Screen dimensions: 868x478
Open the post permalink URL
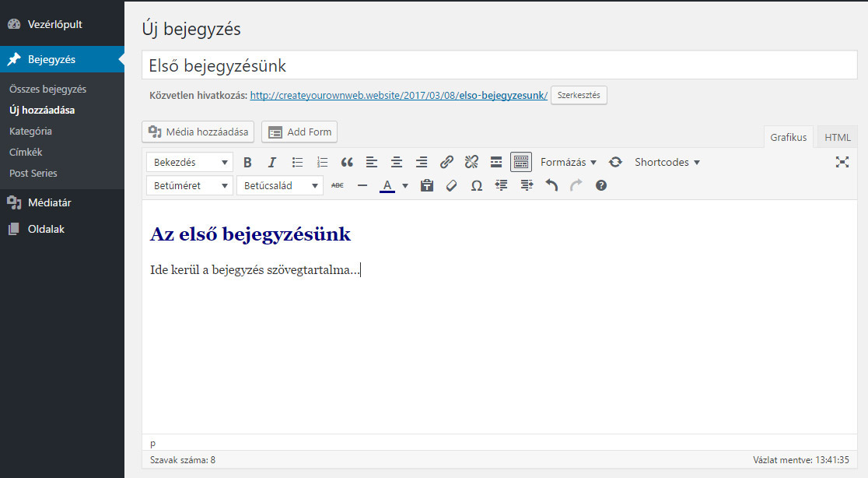pos(398,95)
